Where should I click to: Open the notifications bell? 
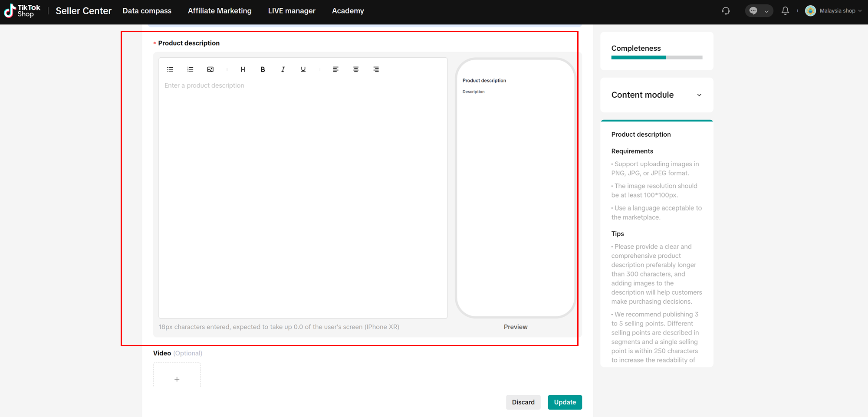coord(785,11)
